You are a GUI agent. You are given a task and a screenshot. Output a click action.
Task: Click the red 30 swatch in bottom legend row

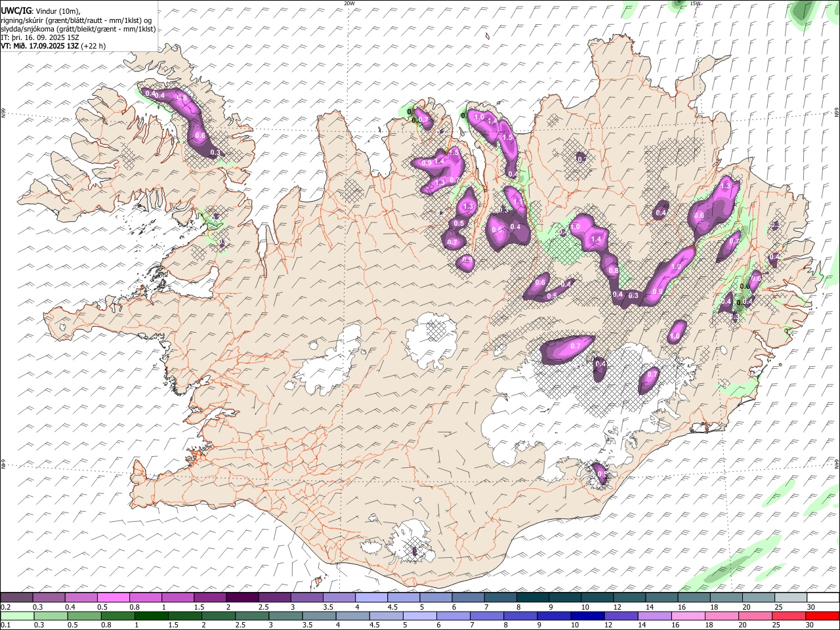pos(822,616)
